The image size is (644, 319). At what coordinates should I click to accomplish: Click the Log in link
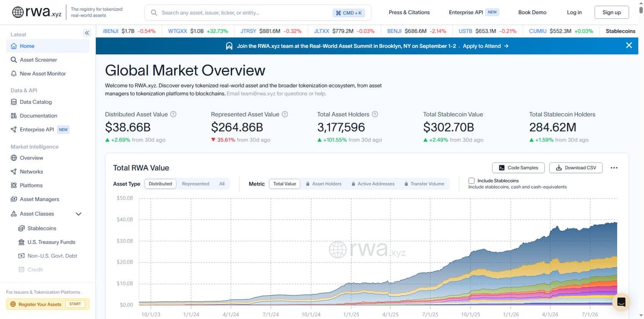click(x=574, y=12)
